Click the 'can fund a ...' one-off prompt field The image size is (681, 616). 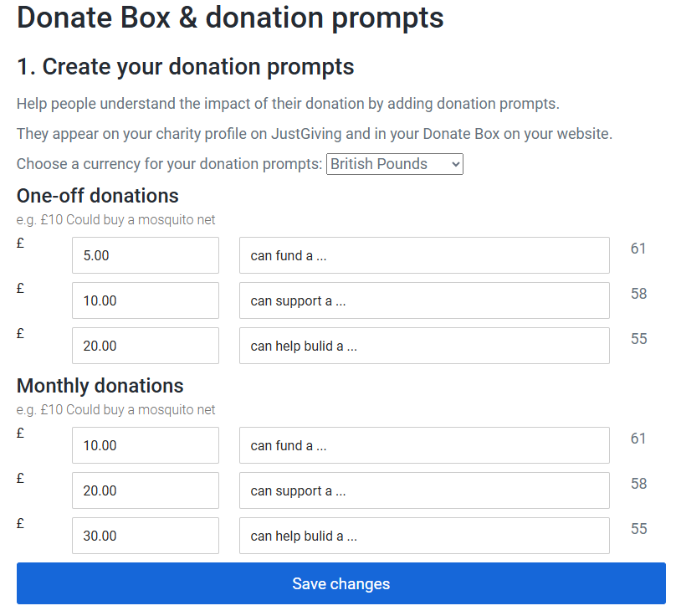coord(424,255)
